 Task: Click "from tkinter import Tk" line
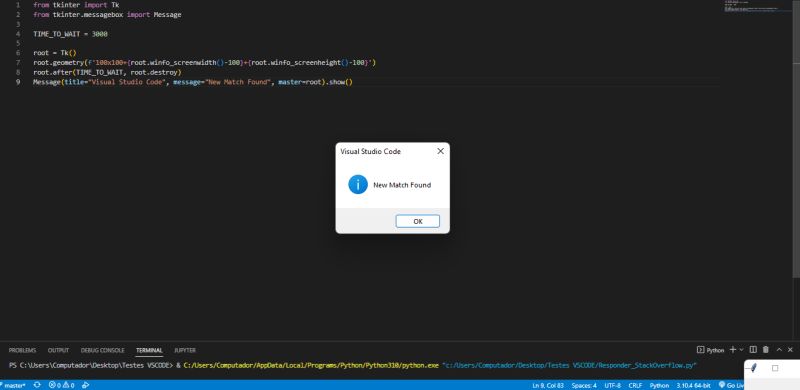(76, 5)
